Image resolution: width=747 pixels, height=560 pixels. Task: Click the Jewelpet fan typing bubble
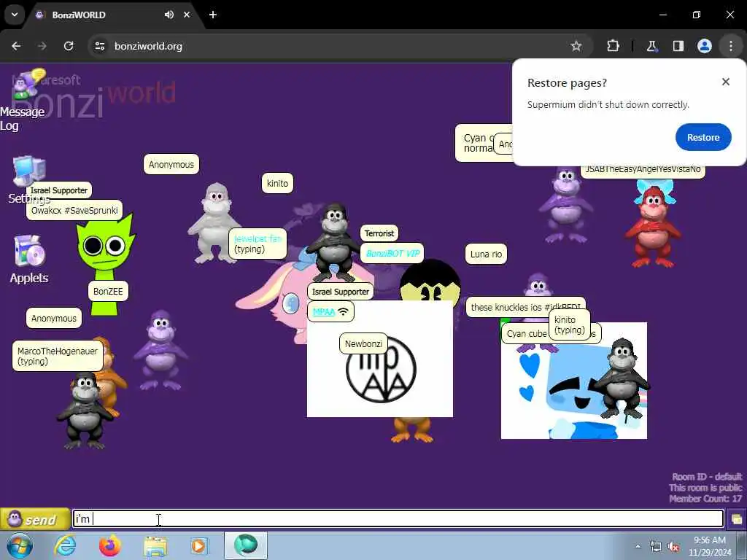click(258, 244)
